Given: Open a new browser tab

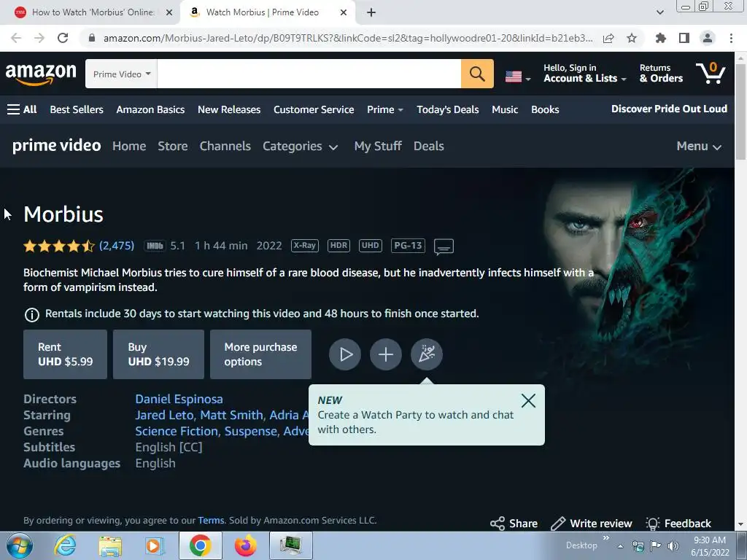Looking at the screenshot, I should click(371, 13).
